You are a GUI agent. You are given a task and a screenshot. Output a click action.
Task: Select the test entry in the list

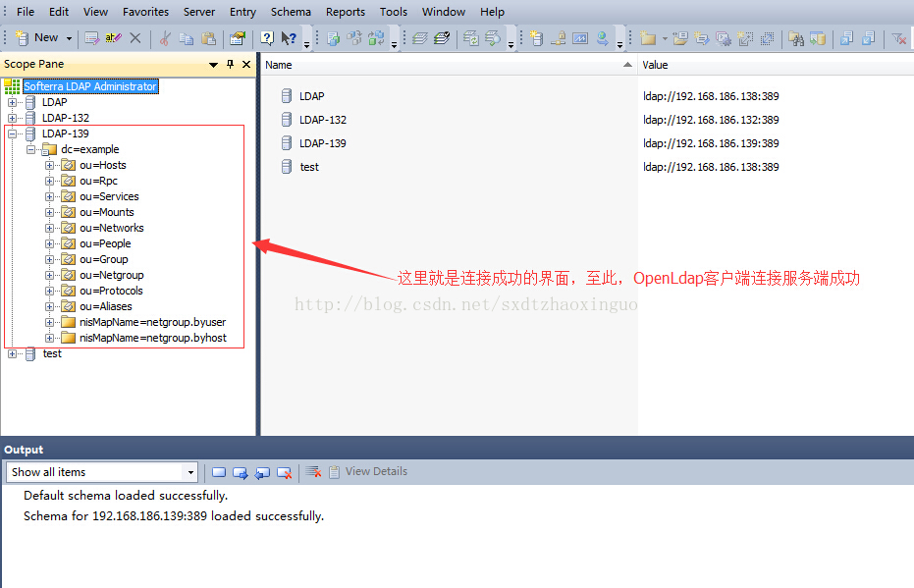pos(309,167)
